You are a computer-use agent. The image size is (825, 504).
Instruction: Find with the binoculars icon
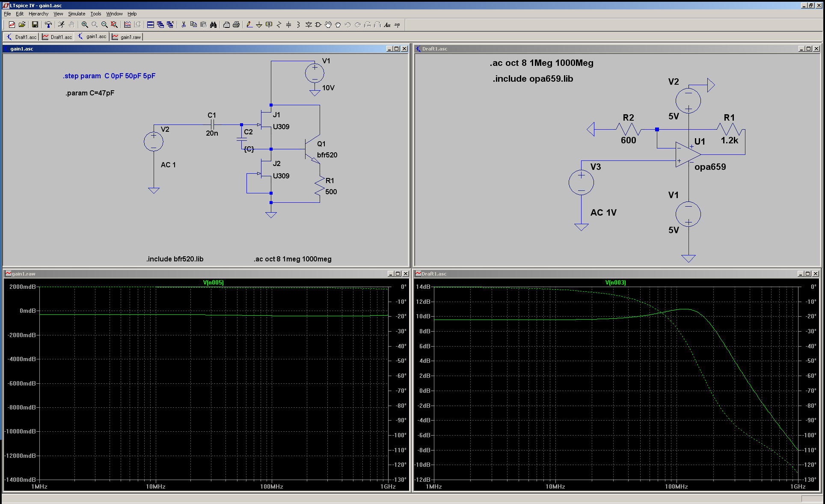[213, 25]
